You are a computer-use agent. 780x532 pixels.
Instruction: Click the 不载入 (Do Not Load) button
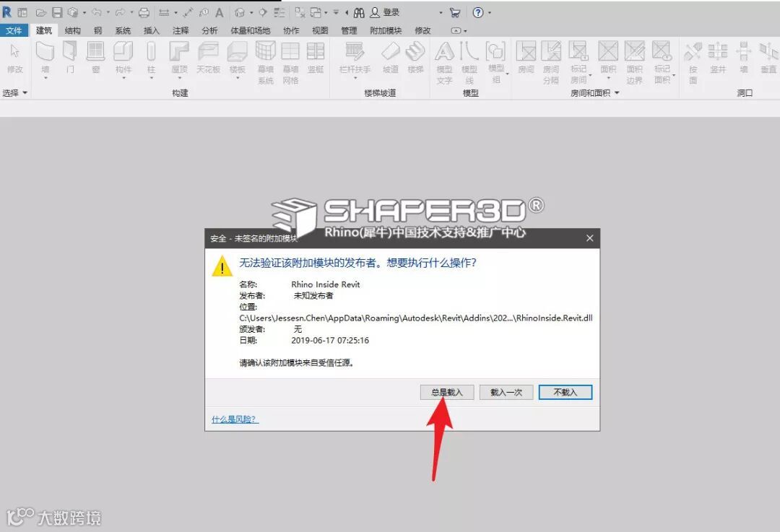click(x=565, y=392)
